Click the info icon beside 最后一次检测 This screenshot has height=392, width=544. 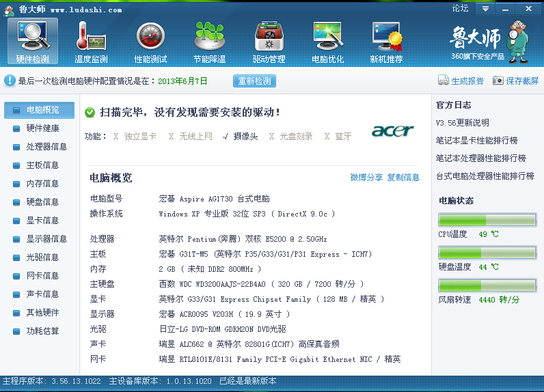(10, 81)
